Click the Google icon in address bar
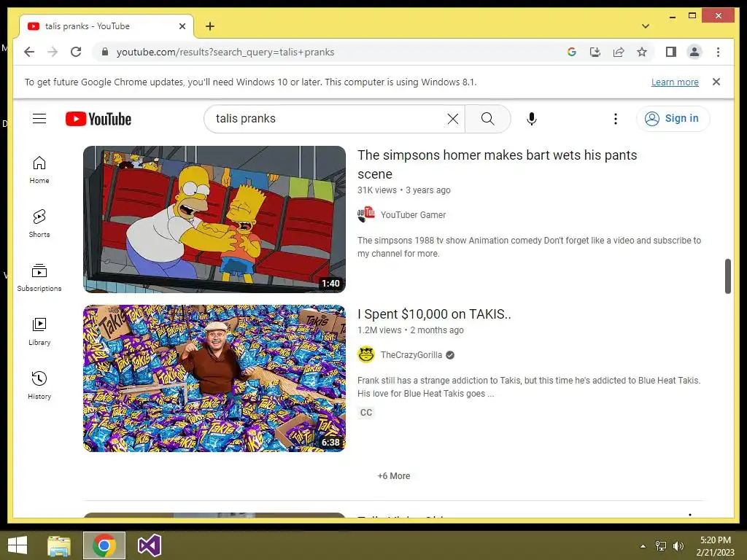Viewport: 747px width, 560px height. point(572,52)
